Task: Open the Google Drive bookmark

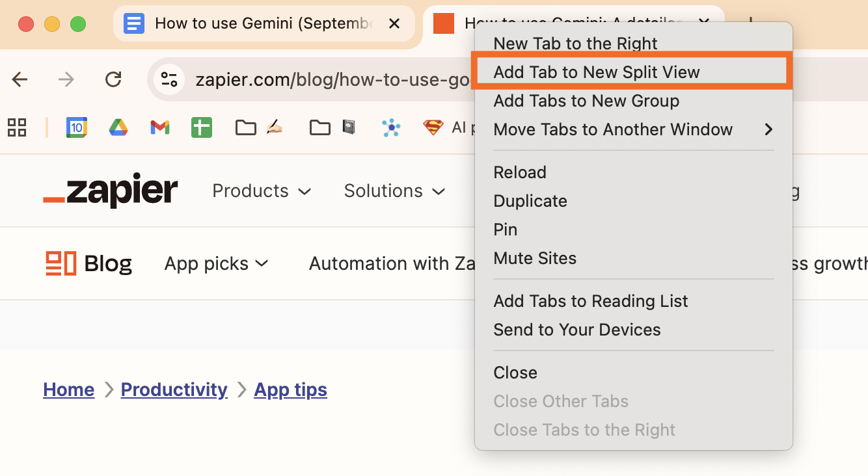Action: pyautogui.click(x=118, y=127)
